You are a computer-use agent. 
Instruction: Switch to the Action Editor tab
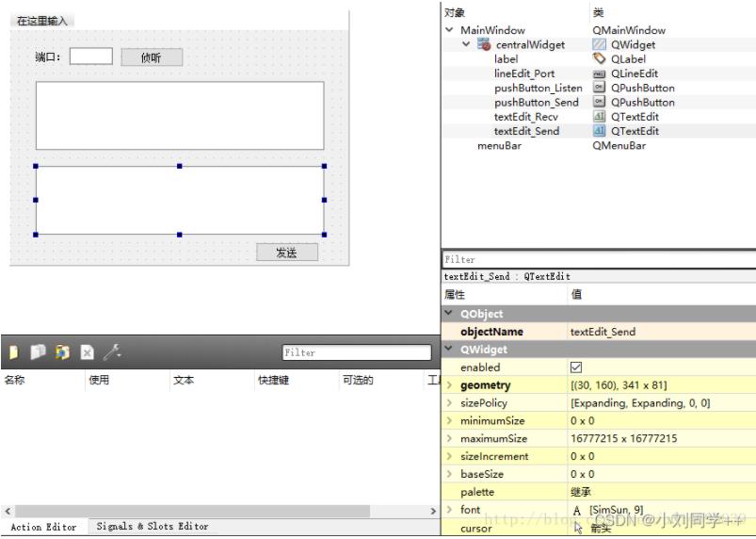(43, 527)
